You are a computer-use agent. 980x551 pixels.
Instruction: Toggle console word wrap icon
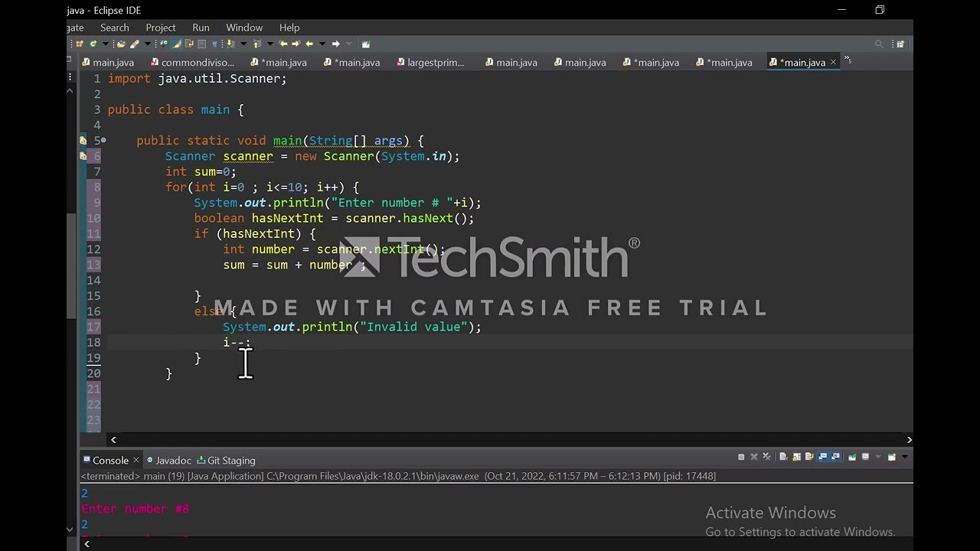pos(809,457)
